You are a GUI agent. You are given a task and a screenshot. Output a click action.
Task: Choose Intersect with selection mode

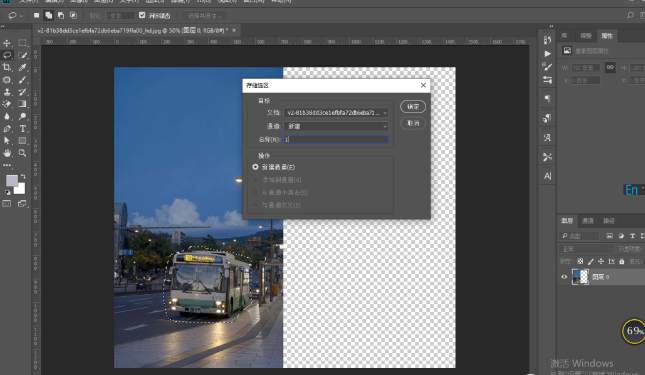pyautogui.click(x=73, y=16)
